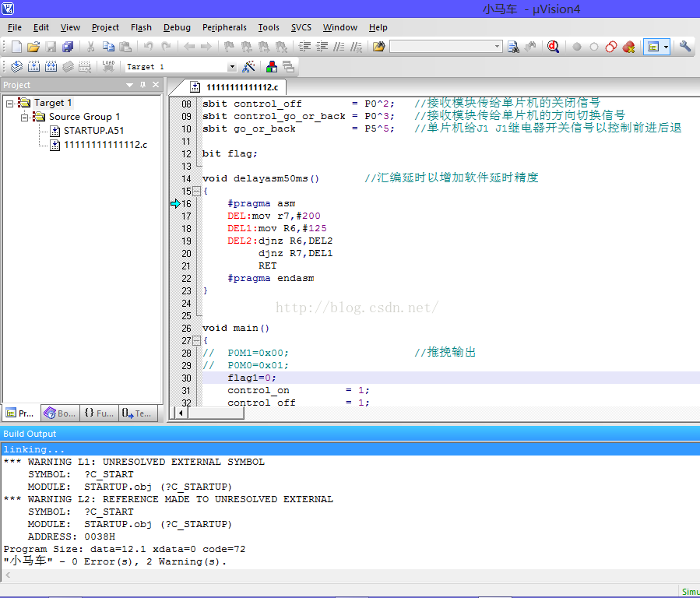This screenshot has width=700, height=598.
Task: Insert a bookmark with the flag icon
Action: click(x=229, y=47)
